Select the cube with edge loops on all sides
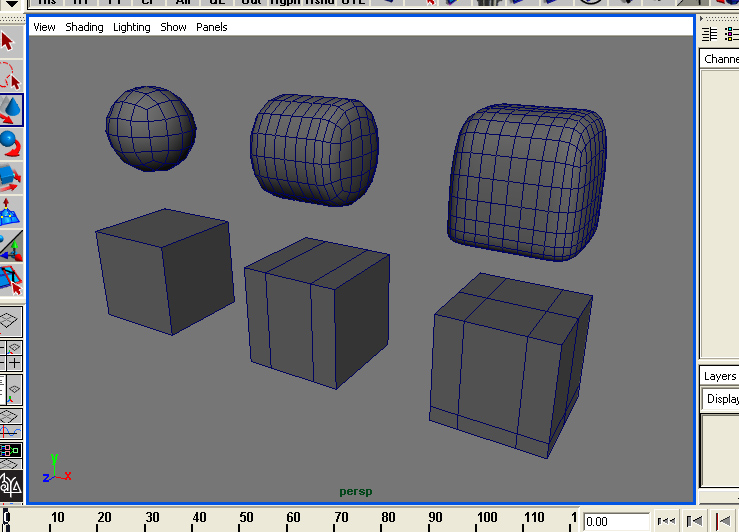The image size is (739, 532). pyautogui.click(x=511, y=365)
